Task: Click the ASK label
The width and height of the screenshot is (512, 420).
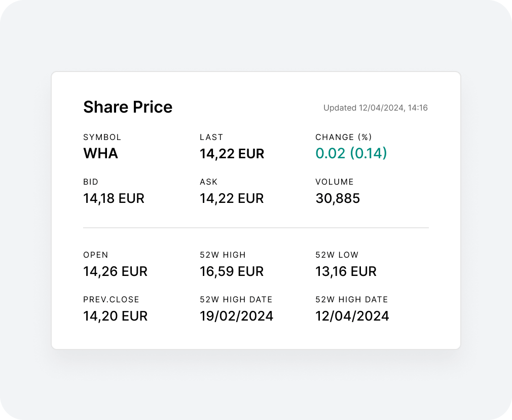Action: coord(209,182)
